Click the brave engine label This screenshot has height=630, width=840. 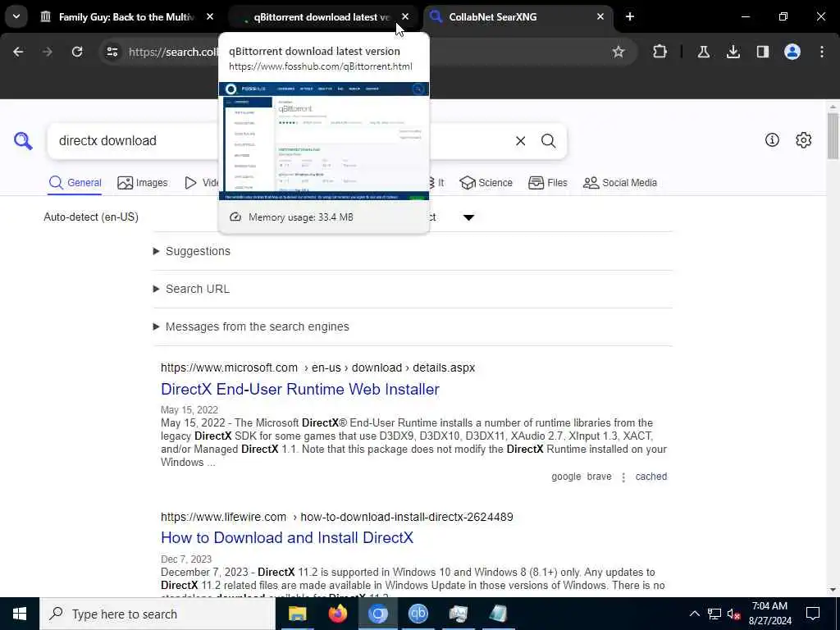tap(599, 477)
